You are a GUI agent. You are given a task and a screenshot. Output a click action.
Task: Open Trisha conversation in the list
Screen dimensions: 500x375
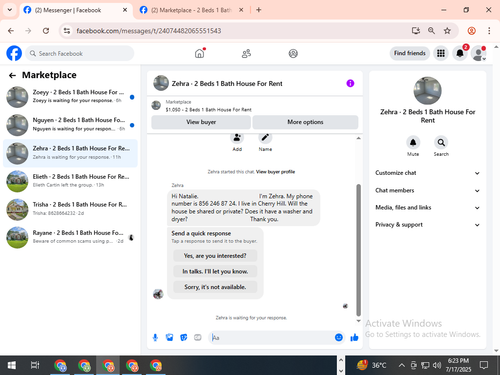point(70,209)
